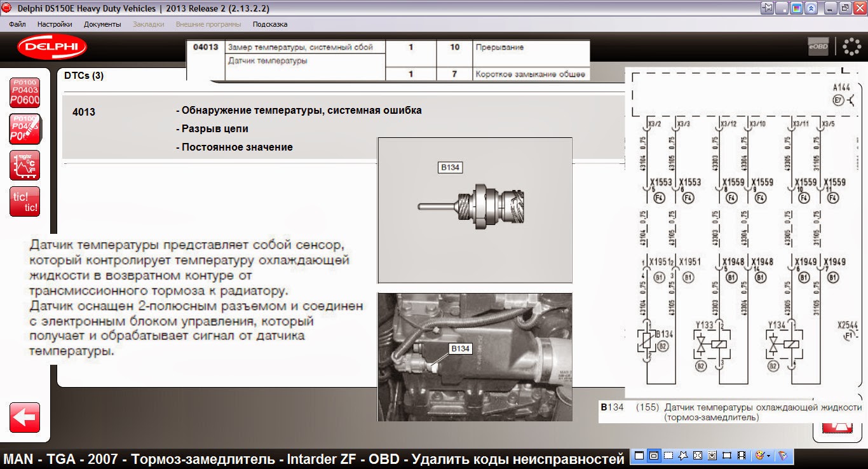The width and height of the screenshot is (868, 469).
Task: Open the Внешние программы menu
Action: tap(208, 24)
